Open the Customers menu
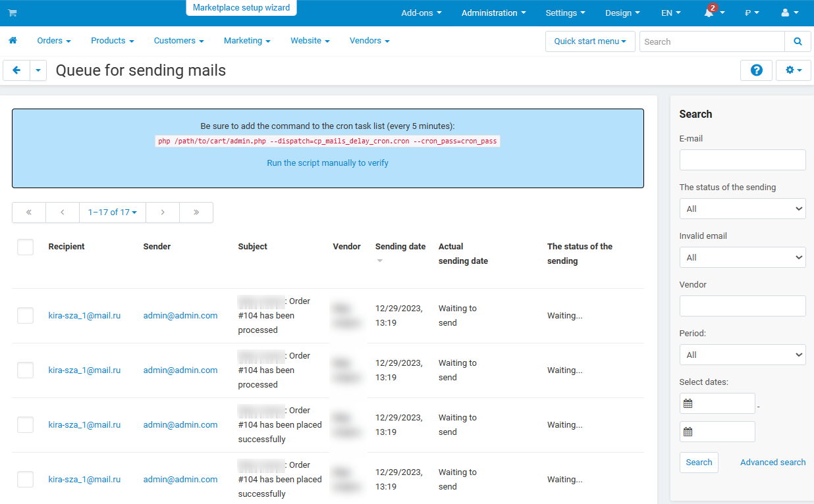 (x=179, y=41)
